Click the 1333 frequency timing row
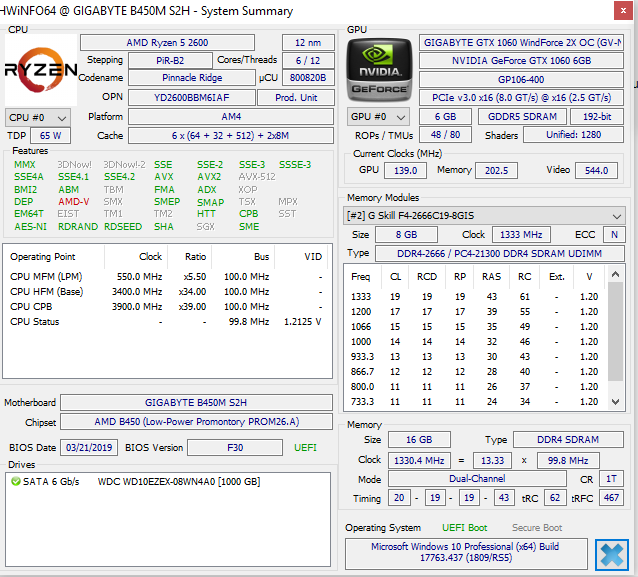Viewport: 638px width, 577px height. point(476,297)
